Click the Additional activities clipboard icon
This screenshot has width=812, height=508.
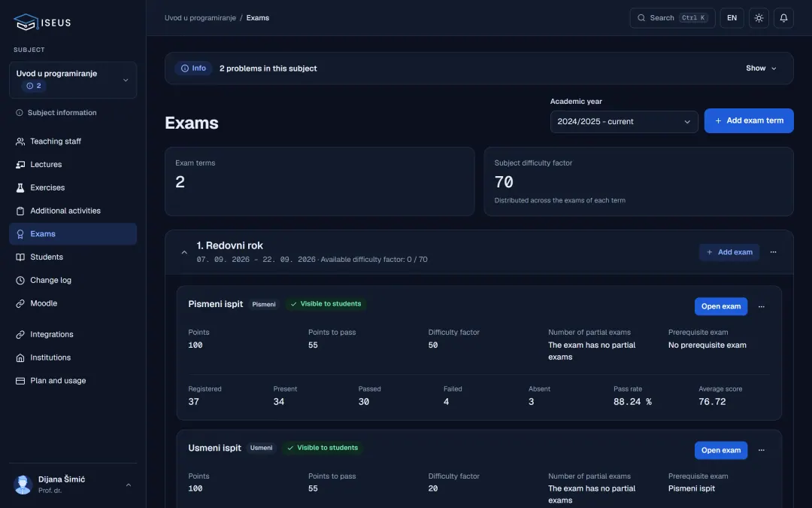[x=20, y=211]
